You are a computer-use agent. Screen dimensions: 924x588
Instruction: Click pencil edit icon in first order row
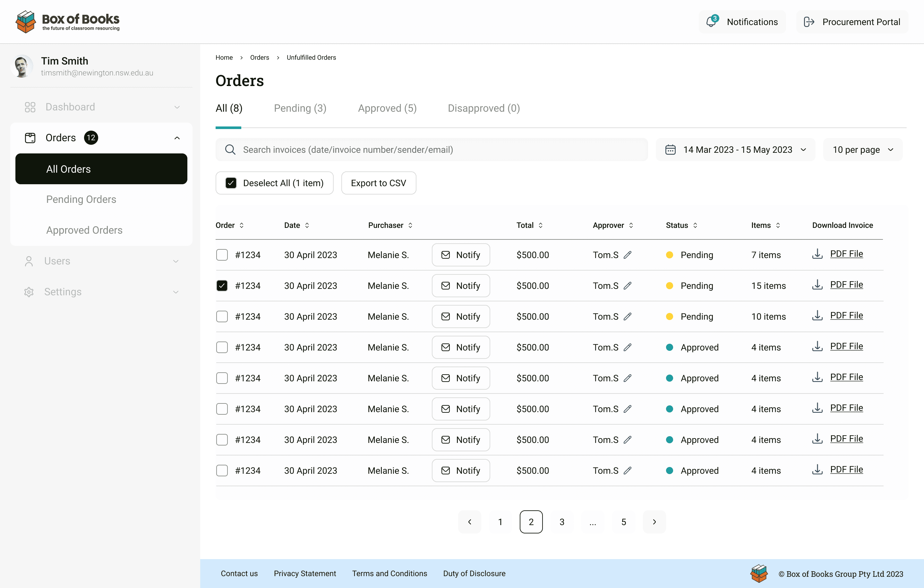coord(627,255)
